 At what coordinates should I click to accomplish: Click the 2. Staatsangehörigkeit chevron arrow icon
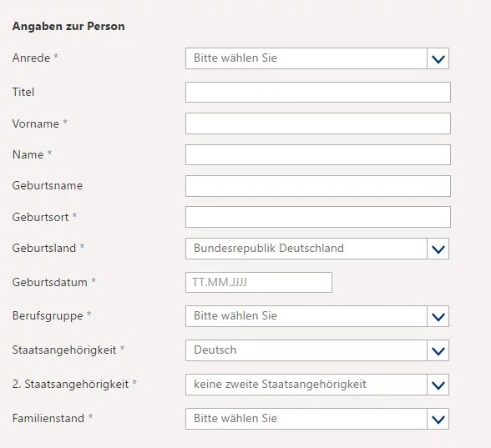[x=438, y=385]
